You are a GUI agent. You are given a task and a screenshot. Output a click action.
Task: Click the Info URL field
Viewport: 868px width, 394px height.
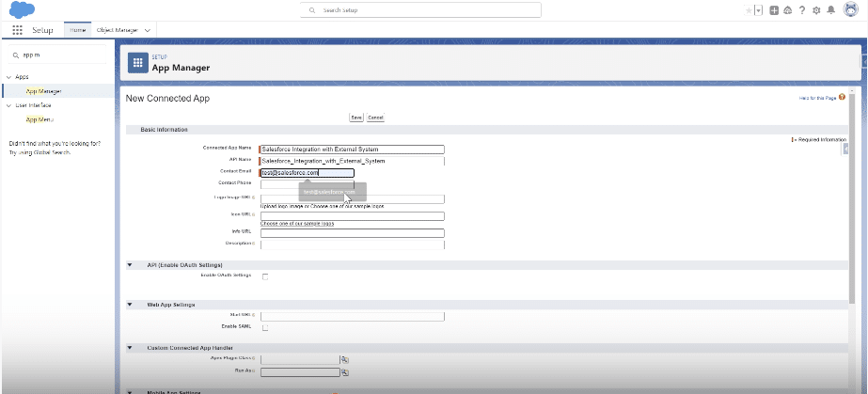353,233
